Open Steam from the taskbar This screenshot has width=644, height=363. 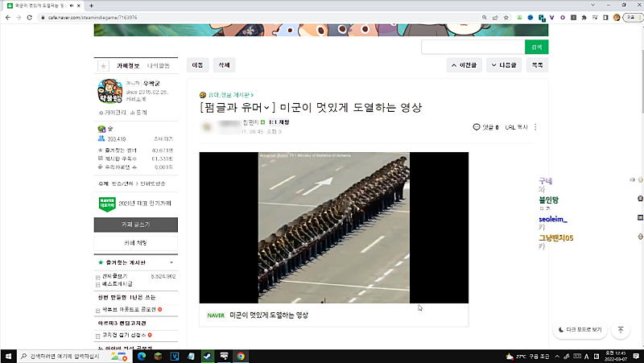[208, 357]
